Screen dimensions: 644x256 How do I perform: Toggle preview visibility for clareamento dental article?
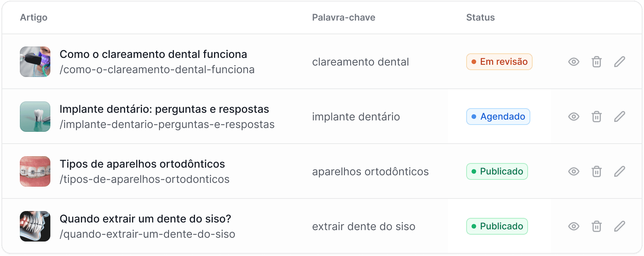pyautogui.click(x=574, y=61)
